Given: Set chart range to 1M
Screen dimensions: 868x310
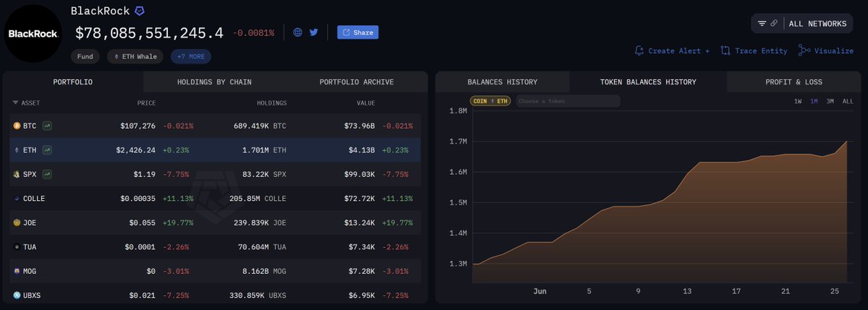Looking at the screenshot, I should coord(814,101).
